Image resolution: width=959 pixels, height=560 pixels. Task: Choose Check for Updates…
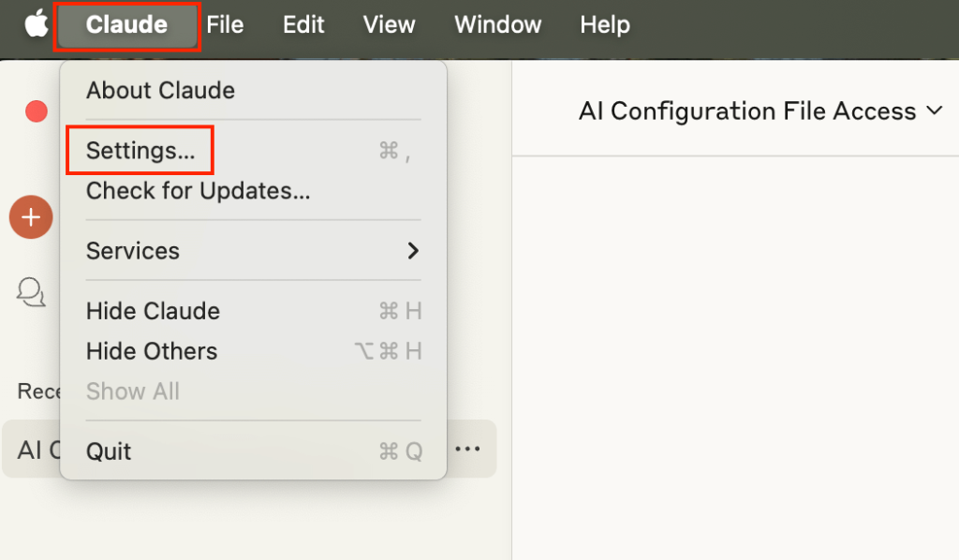(x=253, y=191)
